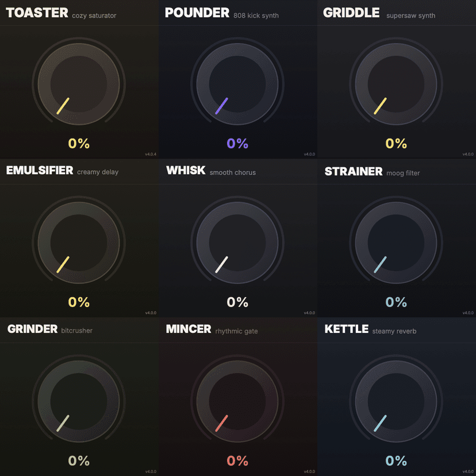Click the Pounder 808 kick knob

tap(237, 82)
